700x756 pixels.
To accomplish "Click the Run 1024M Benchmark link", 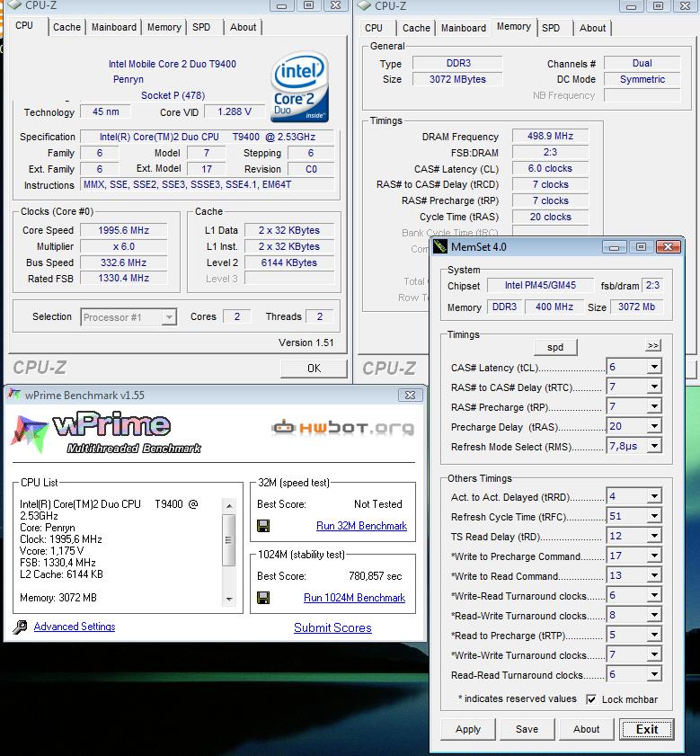I will pos(354,598).
